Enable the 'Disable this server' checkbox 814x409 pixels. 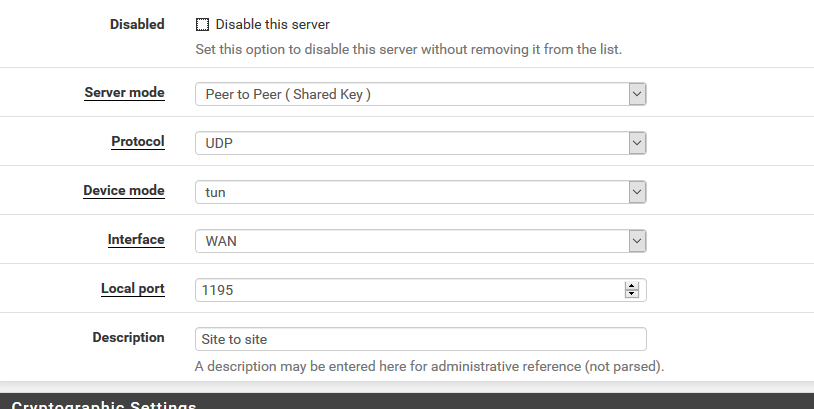tap(203, 24)
